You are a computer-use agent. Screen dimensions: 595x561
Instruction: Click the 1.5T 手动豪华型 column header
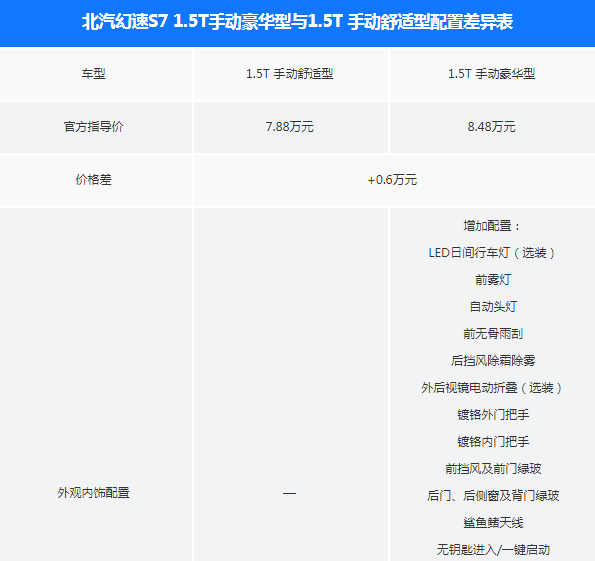[491, 74]
